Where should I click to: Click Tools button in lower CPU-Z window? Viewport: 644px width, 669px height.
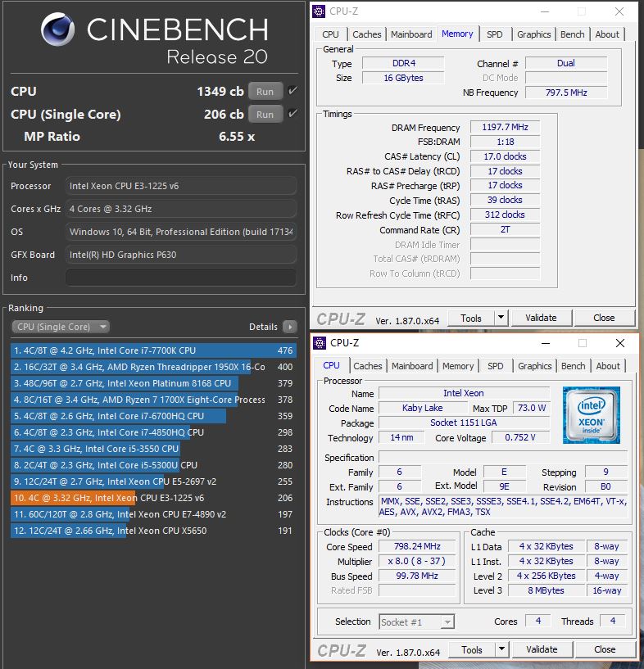[472, 649]
